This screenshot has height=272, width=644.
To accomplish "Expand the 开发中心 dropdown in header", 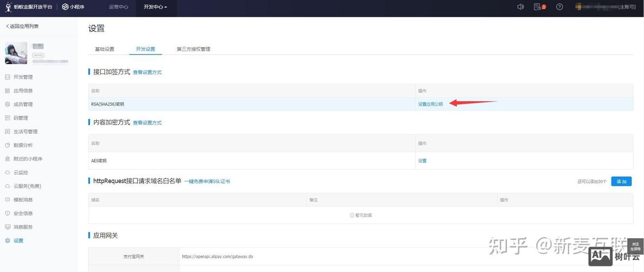I will [x=155, y=7].
